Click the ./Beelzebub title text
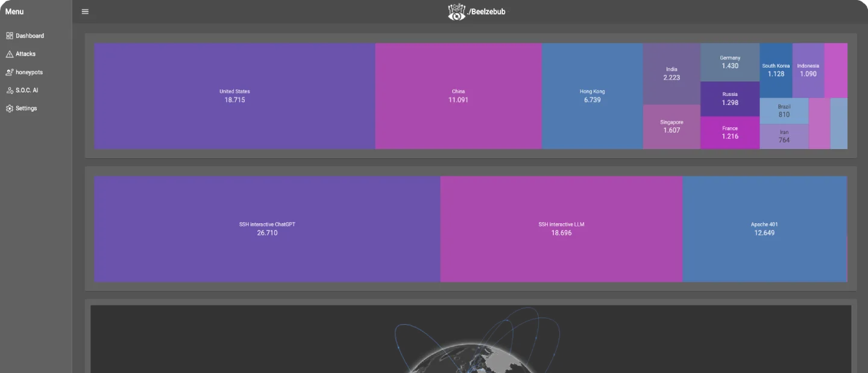Viewport: 868px width, 373px height. click(486, 11)
